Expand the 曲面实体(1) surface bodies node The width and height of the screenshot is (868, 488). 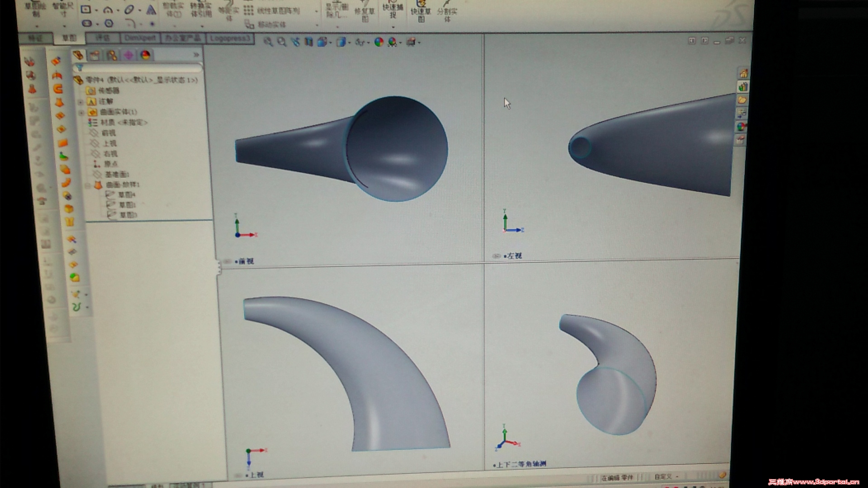[x=81, y=112]
